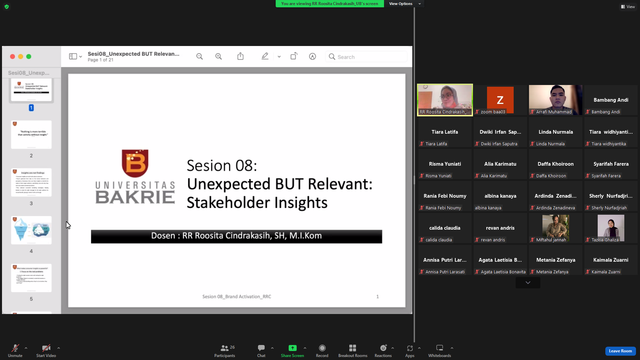Screen dimensions: 640x360
Task: Expand the markup pen options arrow
Action: coord(279,57)
